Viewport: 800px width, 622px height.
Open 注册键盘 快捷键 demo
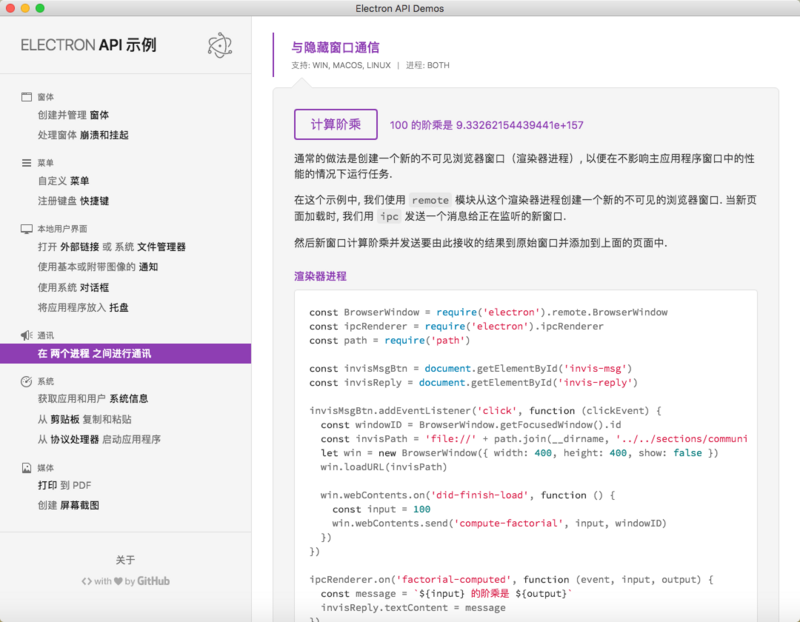point(73,201)
